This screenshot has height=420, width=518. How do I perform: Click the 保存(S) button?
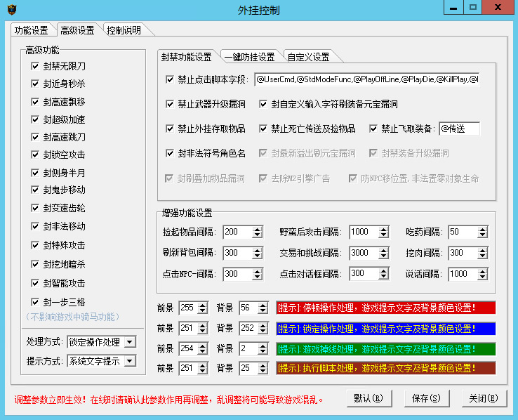(427, 398)
